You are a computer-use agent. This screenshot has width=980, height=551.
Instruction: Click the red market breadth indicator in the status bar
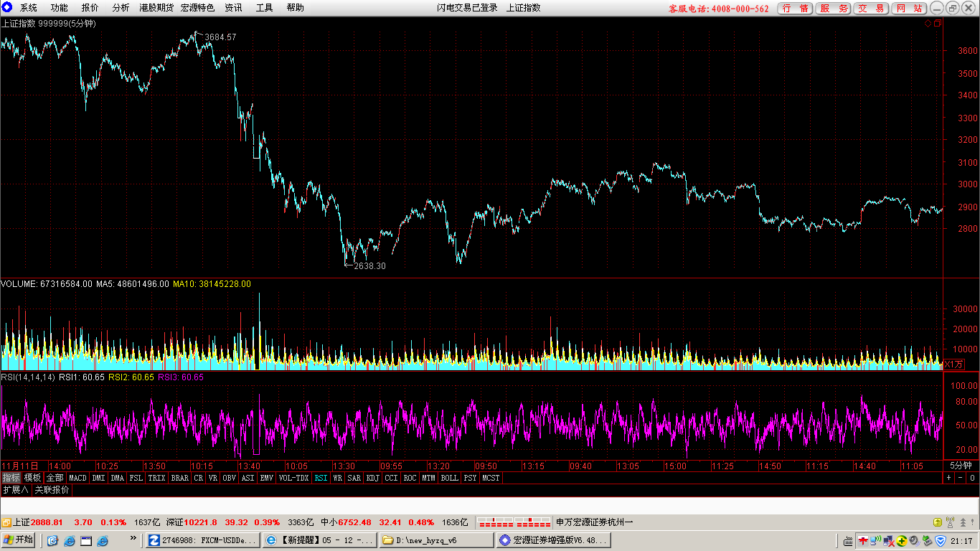click(x=514, y=522)
